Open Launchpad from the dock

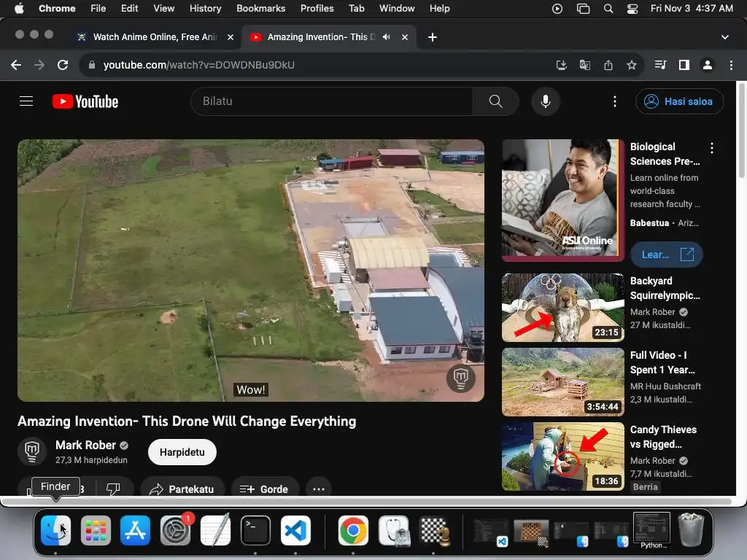pyautogui.click(x=96, y=531)
